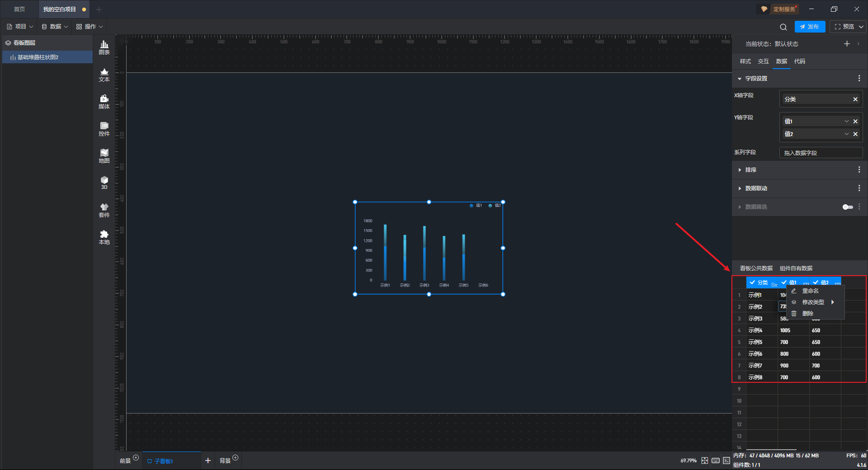Open the console terminal icon
This screenshot has width=868, height=470.
726,461
